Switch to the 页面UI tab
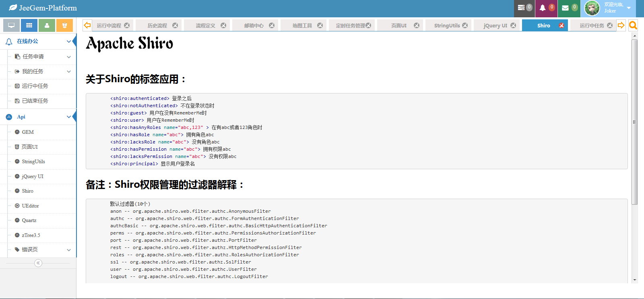 (x=398, y=25)
